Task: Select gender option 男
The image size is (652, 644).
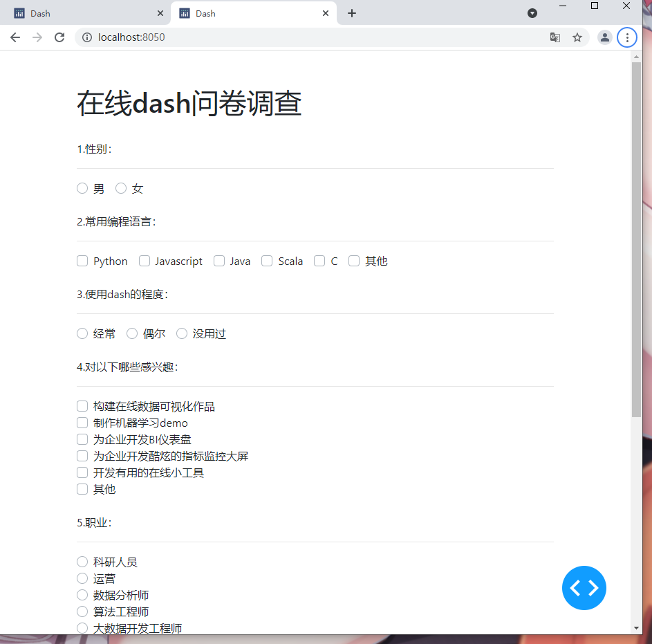Action: point(82,188)
